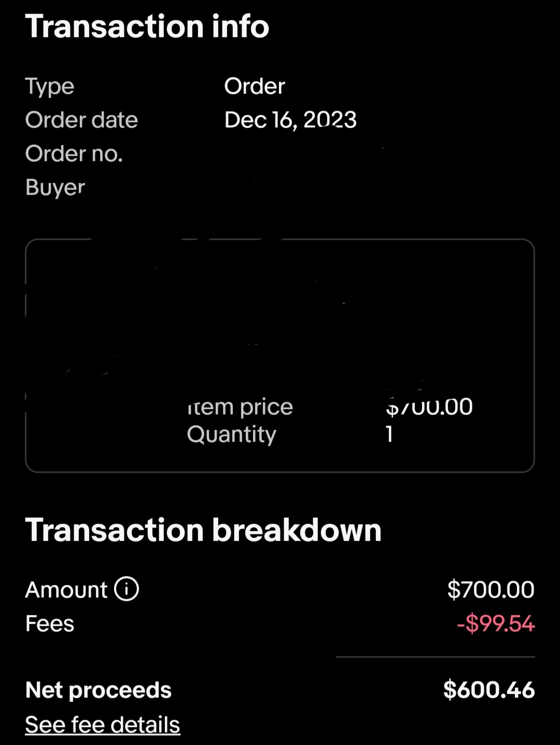Tap the info icon next to Amount
This screenshot has width=560, height=745.
click(127, 589)
